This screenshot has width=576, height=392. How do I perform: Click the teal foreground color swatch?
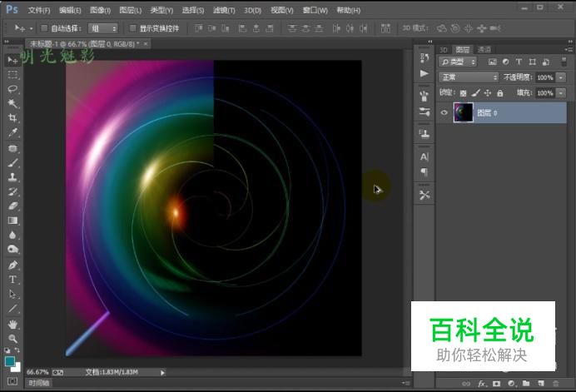(11, 362)
